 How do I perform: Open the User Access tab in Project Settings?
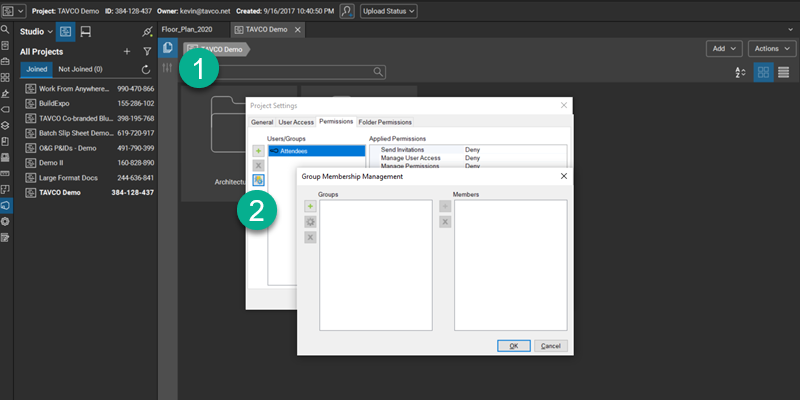point(296,122)
